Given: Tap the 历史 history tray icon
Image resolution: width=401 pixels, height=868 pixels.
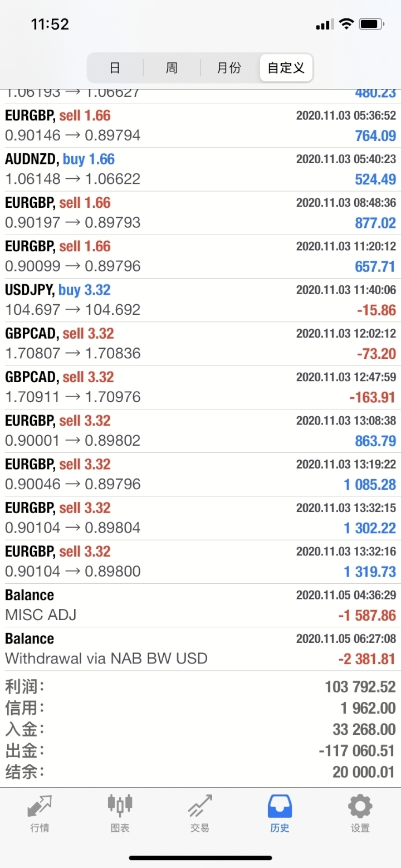Looking at the screenshot, I should click(x=280, y=807).
